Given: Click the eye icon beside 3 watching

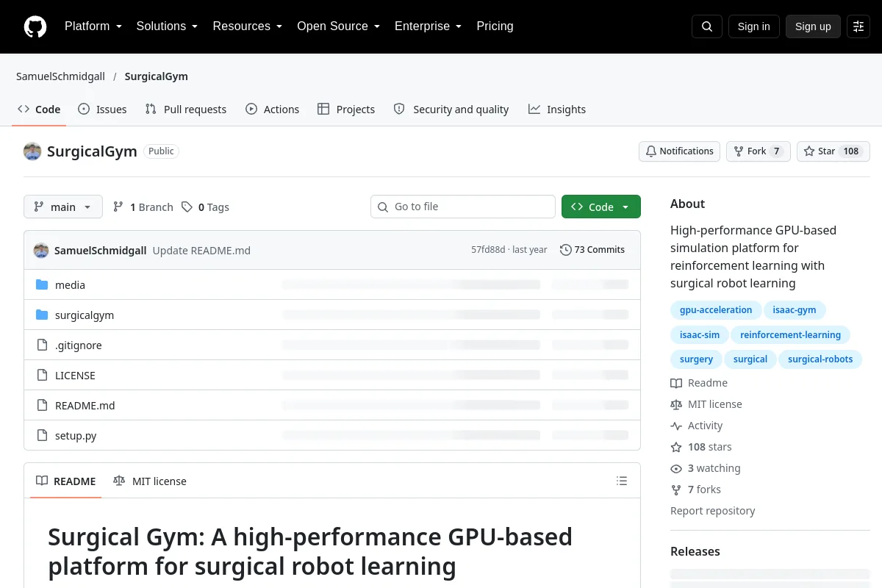Looking at the screenshot, I should click(x=676, y=468).
